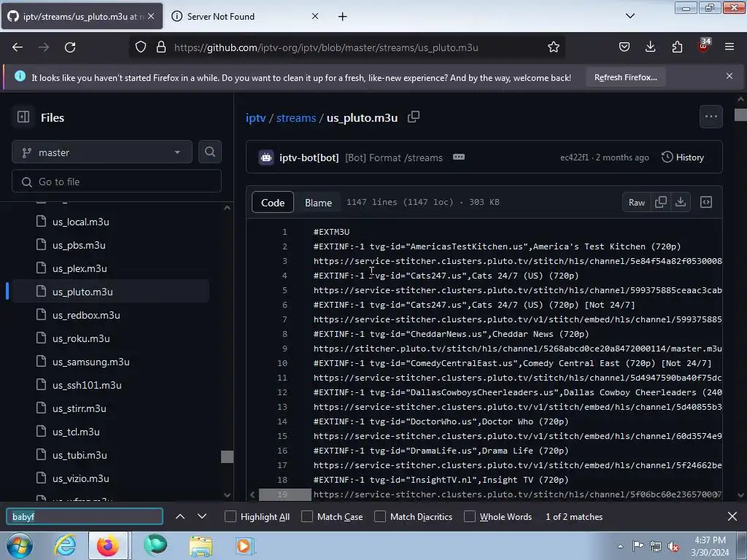The image size is (747, 560).
Task: Open the iptv-bot[bot] author link
Action: (x=309, y=157)
